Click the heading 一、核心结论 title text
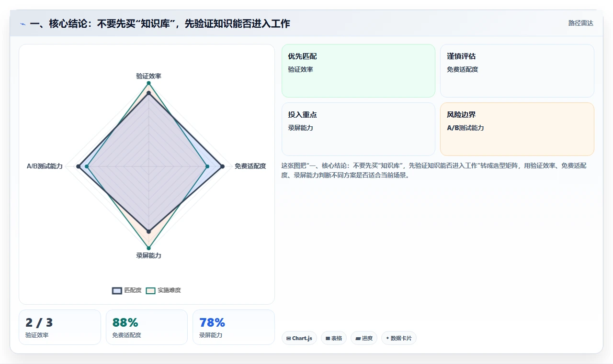Screen dimensions: 613x364 (160, 24)
